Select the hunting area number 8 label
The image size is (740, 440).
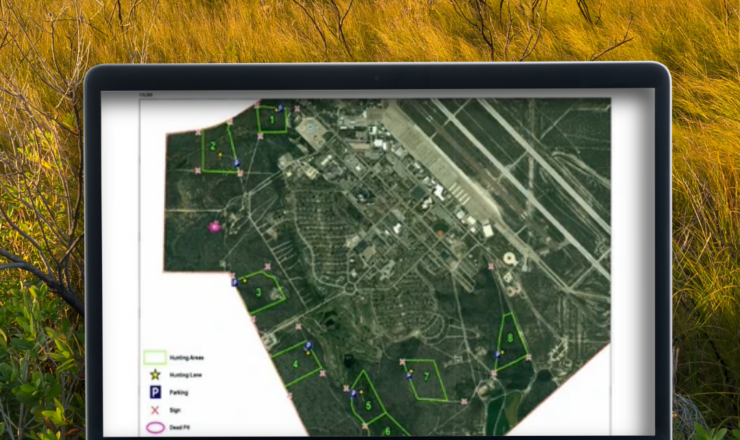coord(510,338)
